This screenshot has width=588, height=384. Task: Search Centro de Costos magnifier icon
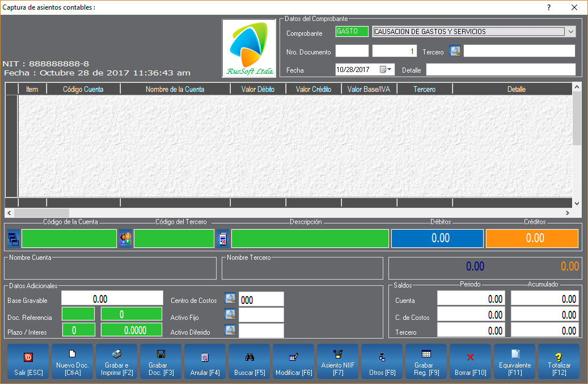230,299
